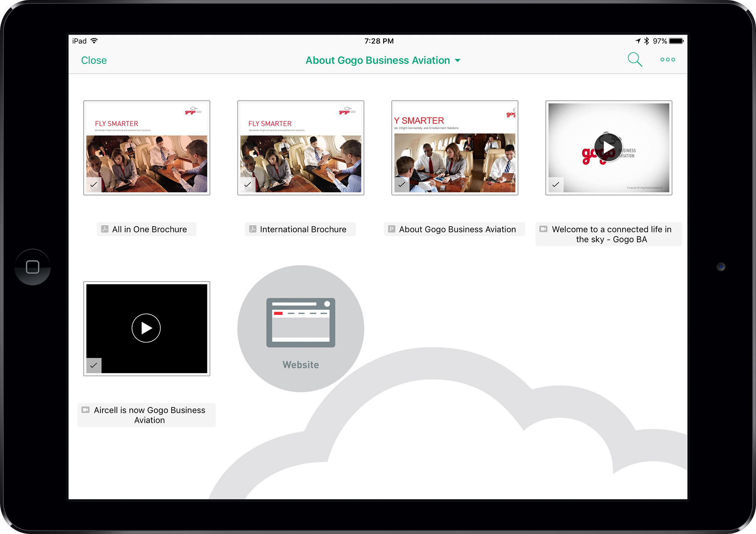The height and width of the screenshot is (534, 756).
Task: Tap the Bluetooth status icon
Action: tap(647, 41)
